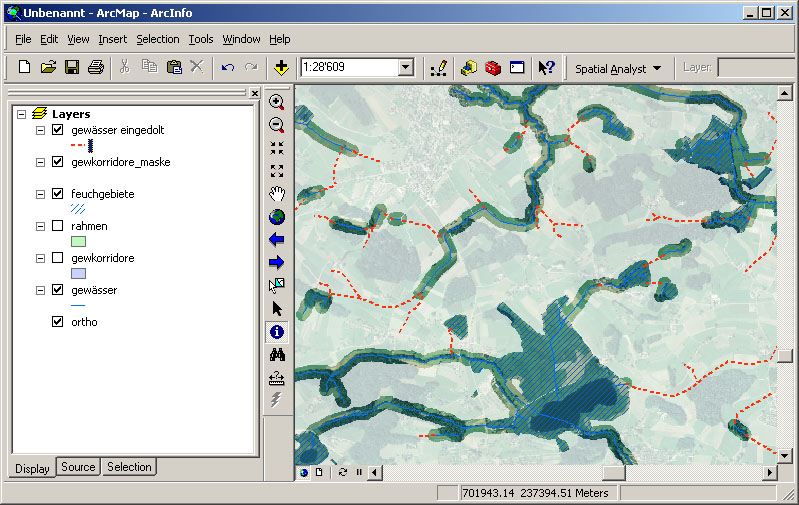The image size is (799, 505).
Task: Open the Selection menu
Action: (x=158, y=39)
